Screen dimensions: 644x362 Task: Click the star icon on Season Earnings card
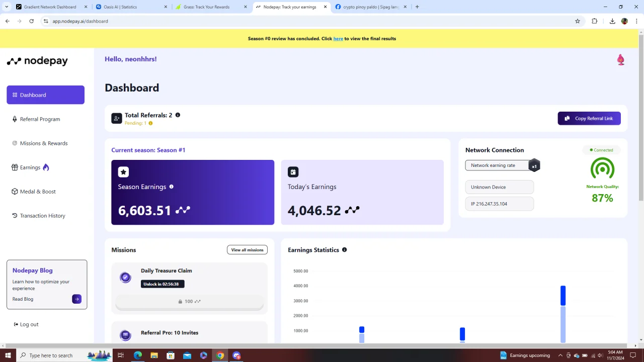point(123,172)
